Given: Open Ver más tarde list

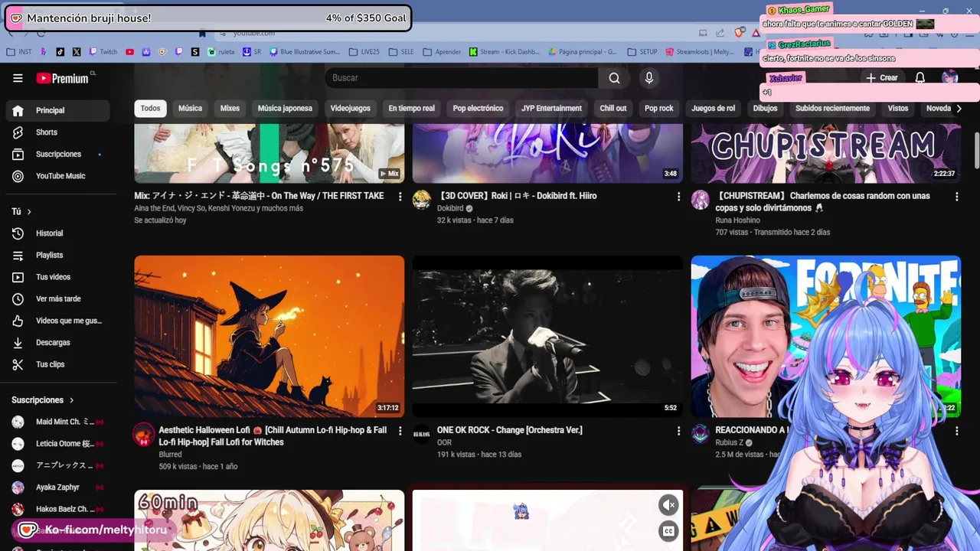Looking at the screenshot, I should pos(58,298).
